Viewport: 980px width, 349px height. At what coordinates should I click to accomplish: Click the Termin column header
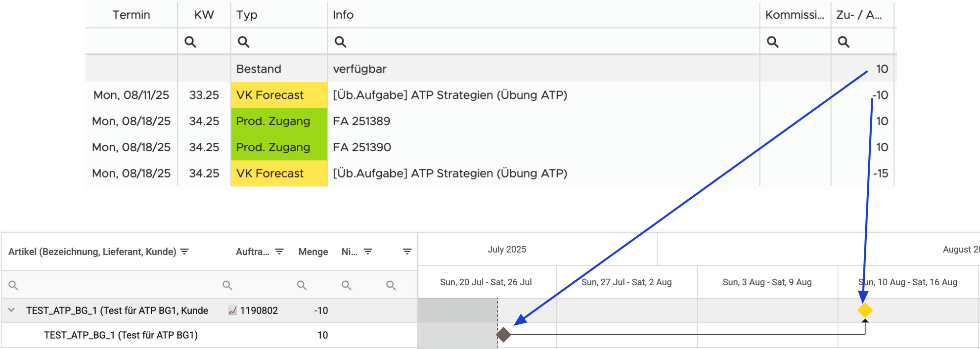tap(131, 15)
